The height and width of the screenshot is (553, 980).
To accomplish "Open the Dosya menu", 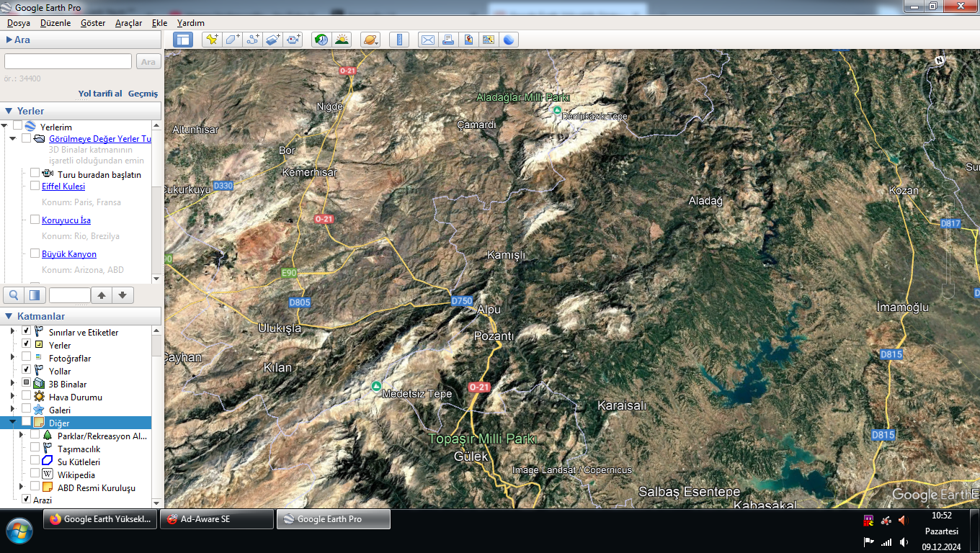I will click(19, 23).
